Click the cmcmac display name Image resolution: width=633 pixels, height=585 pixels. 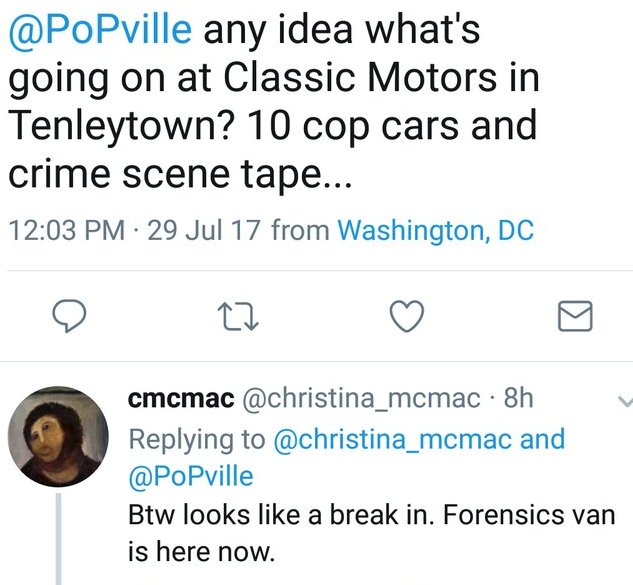pyautogui.click(x=181, y=399)
